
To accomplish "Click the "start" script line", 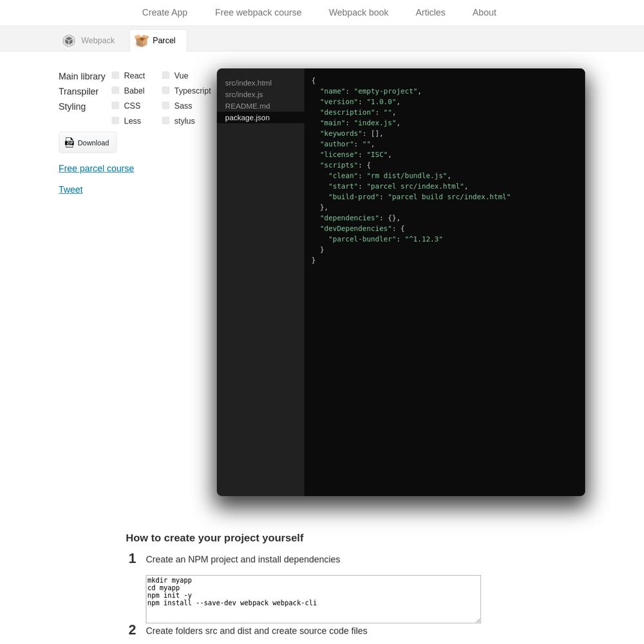I will coord(398,186).
